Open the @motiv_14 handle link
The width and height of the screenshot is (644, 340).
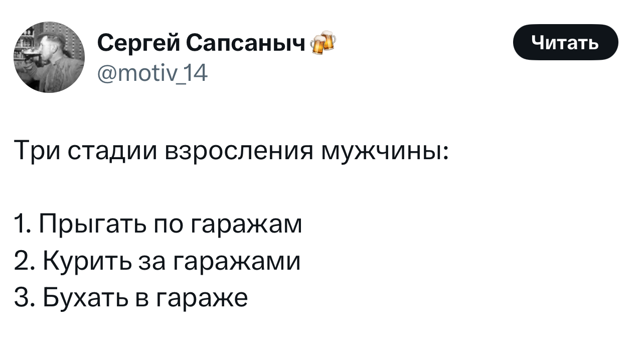(149, 75)
